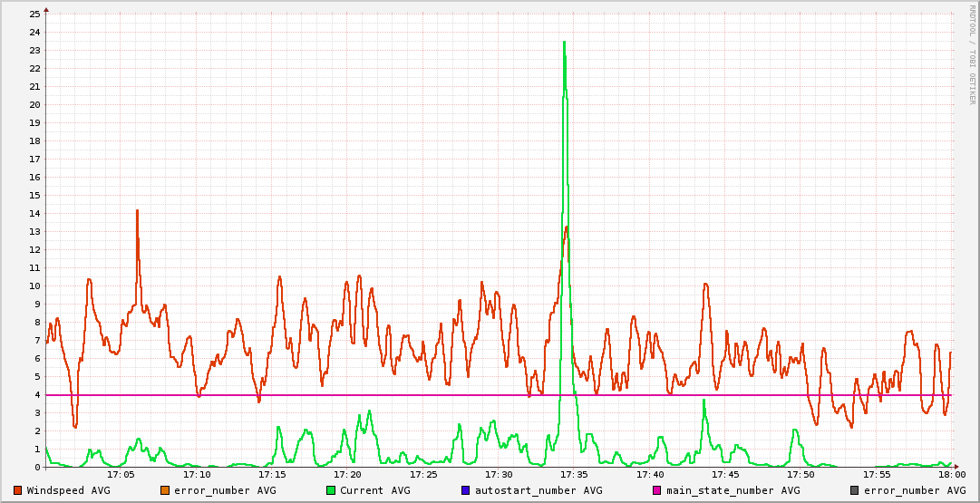Viewport: 980px width, 503px height.
Task: Select the autostart_number AVG legend label
Action: pos(539,490)
